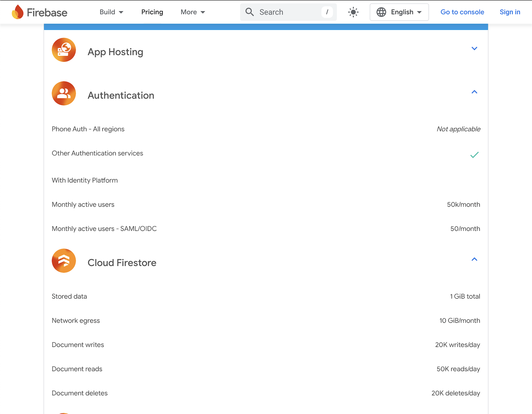Expand the App Hosting section chevron
Screen dimensions: 532x414
[x=474, y=48]
